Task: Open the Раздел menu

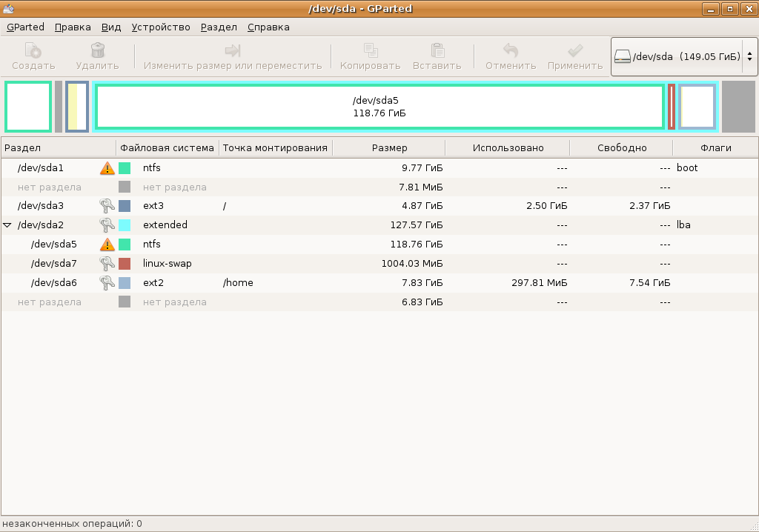Action: [219, 27]
